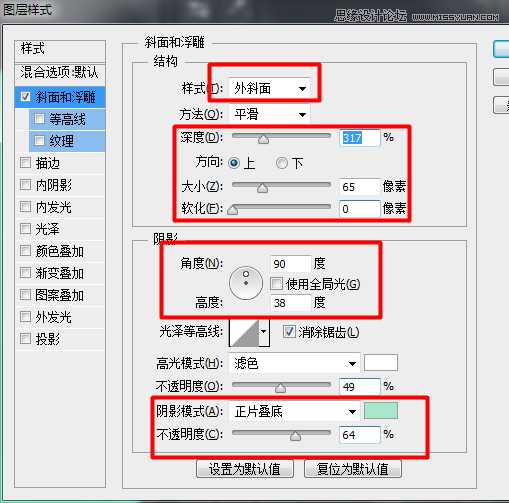Enable the 纹理 checkbox
The height and width of the screenshot is (503, 509).
pos(39,141)
